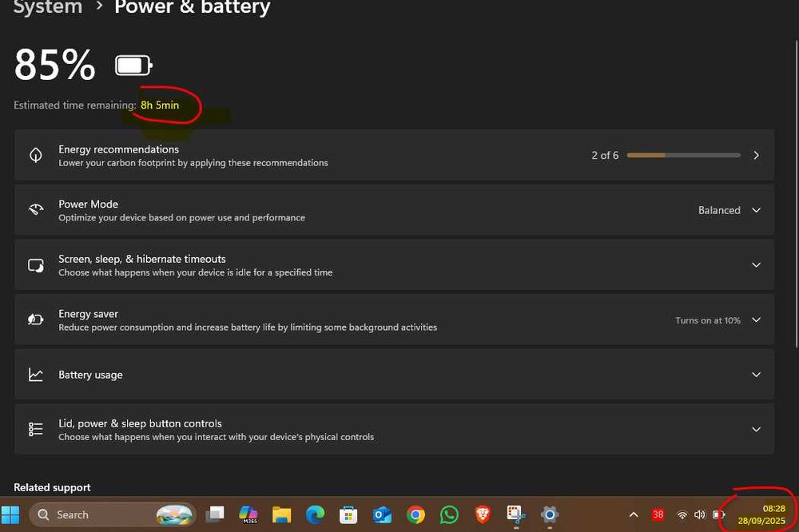Click the settings page vertical scrollbar
The image size is (799, 532).
click(797, 193)
